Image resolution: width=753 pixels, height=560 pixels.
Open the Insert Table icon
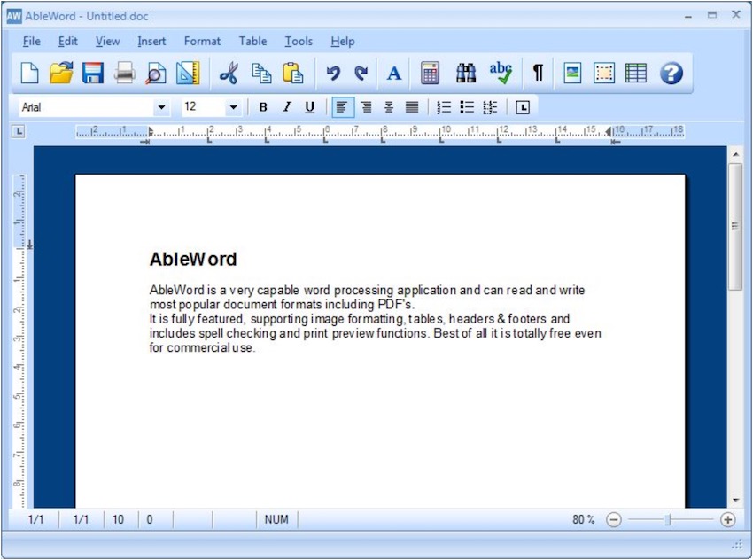(636, 73)
